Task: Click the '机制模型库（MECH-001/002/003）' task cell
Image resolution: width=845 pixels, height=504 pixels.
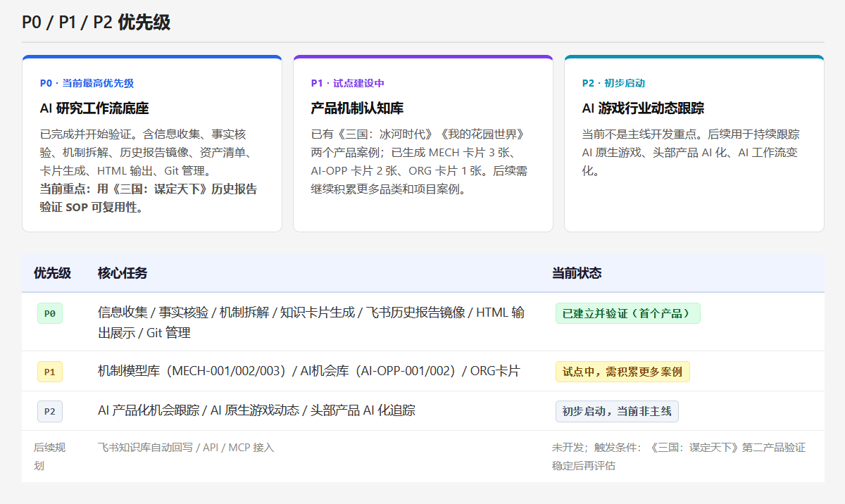Action: point(308,371)
